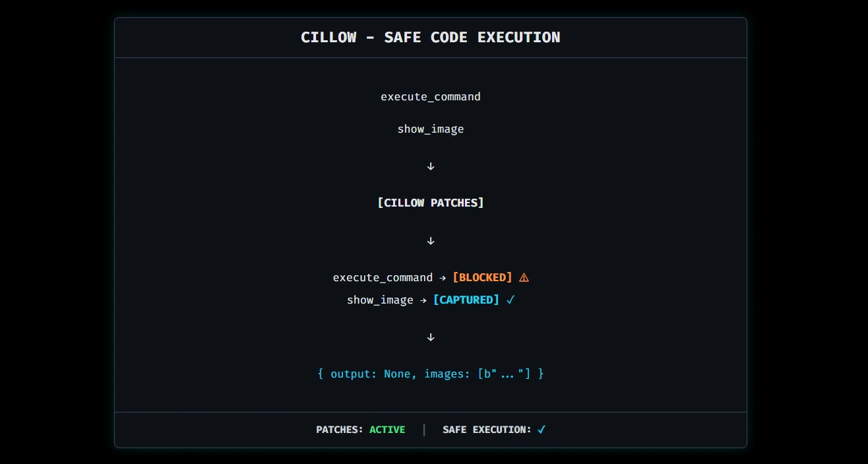Click the green ACTIVE status text
Image resolution: width=868 pixels, height=464 pixels.
point(387,430)
